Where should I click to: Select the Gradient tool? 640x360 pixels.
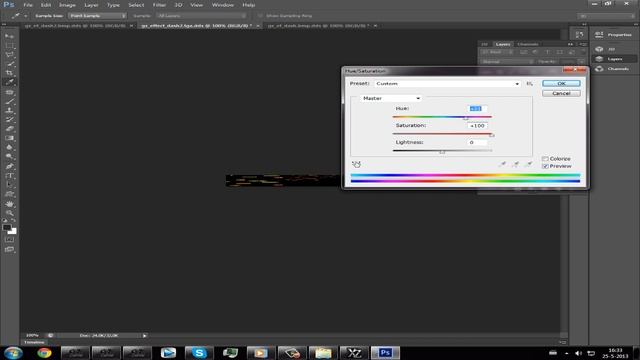pyautogui.click(x=9, y=138)
